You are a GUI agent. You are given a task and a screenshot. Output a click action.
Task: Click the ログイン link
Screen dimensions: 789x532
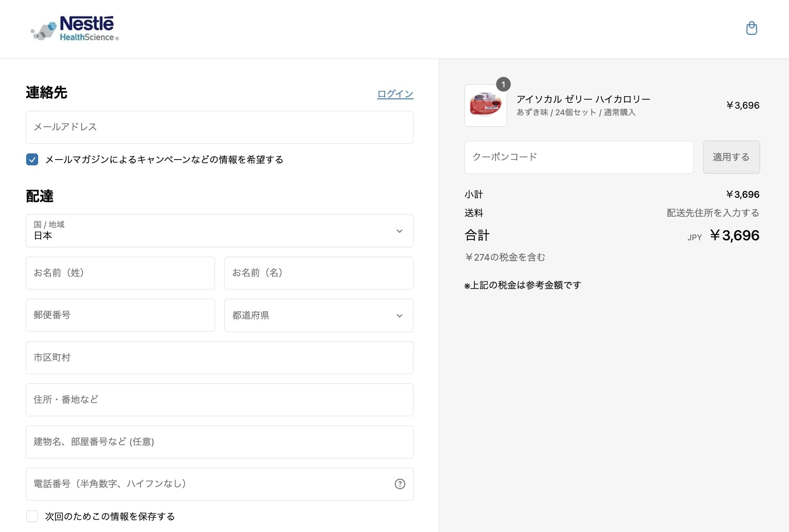pyautogui.click(x=395, y=94)
